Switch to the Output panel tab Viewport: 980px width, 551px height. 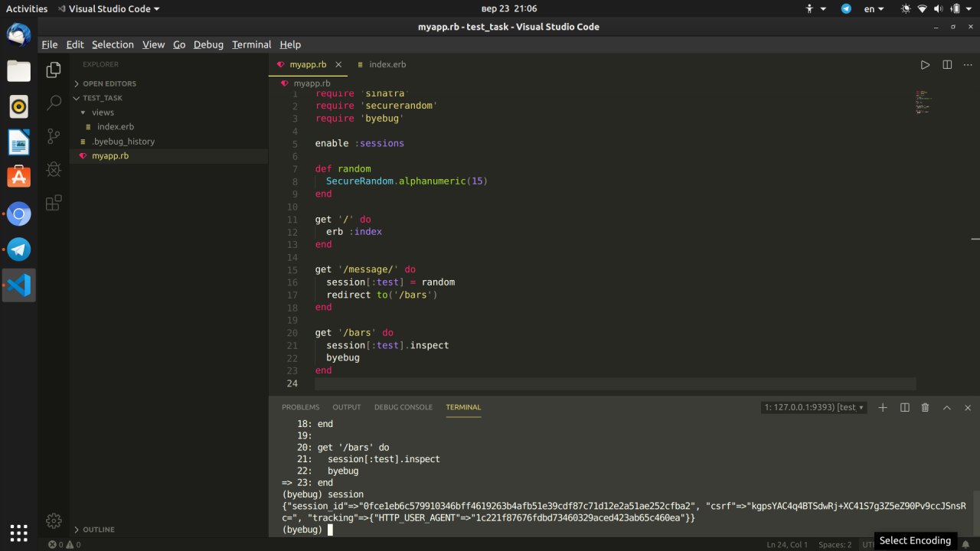(x=347, y=407)
